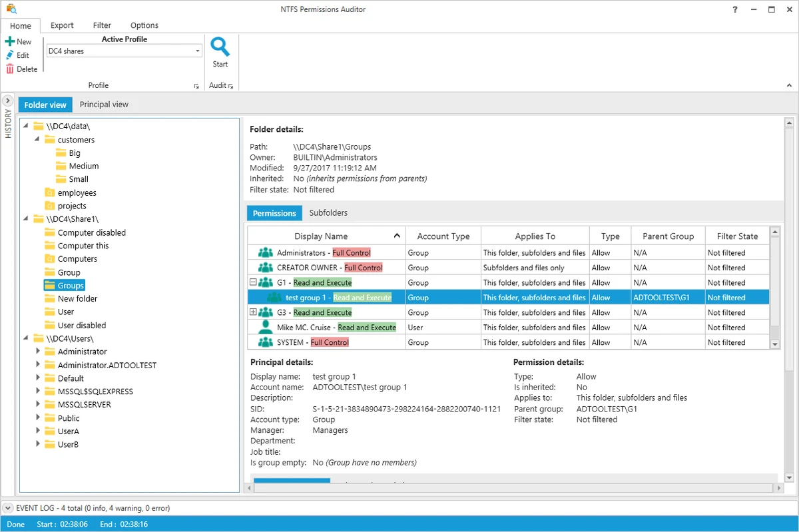Expand the UserA folder node

pos(38,431)
